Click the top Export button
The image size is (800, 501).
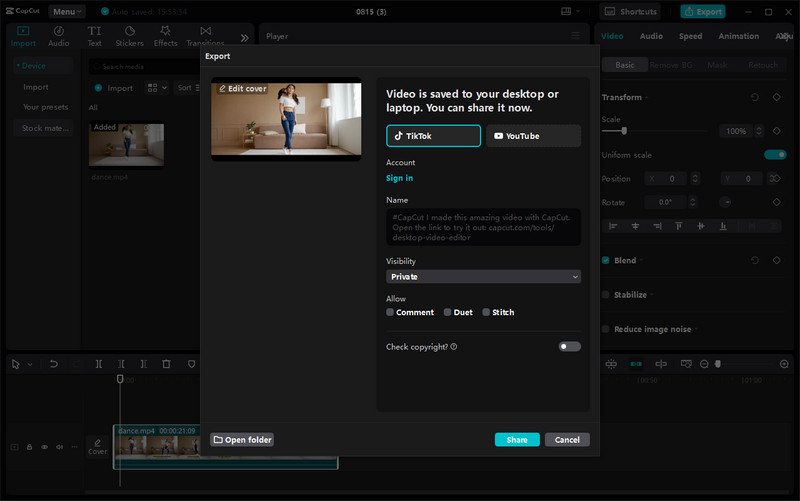pos(703,11)
